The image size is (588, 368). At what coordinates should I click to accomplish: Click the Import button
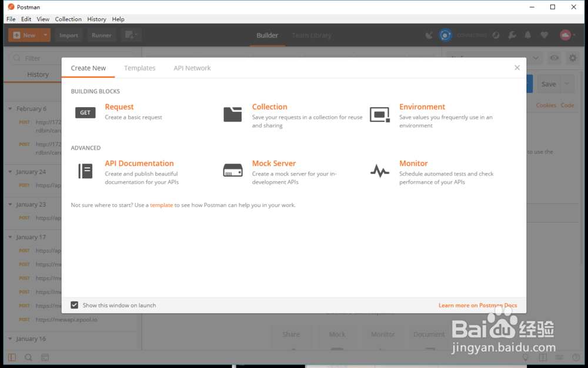click(x=69, y=35)
